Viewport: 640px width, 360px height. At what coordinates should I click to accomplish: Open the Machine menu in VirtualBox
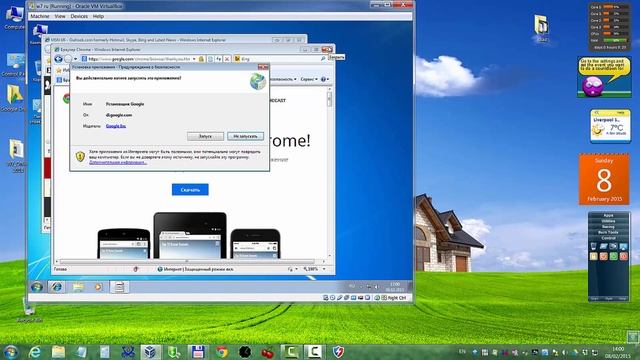[x=40, y=16]
